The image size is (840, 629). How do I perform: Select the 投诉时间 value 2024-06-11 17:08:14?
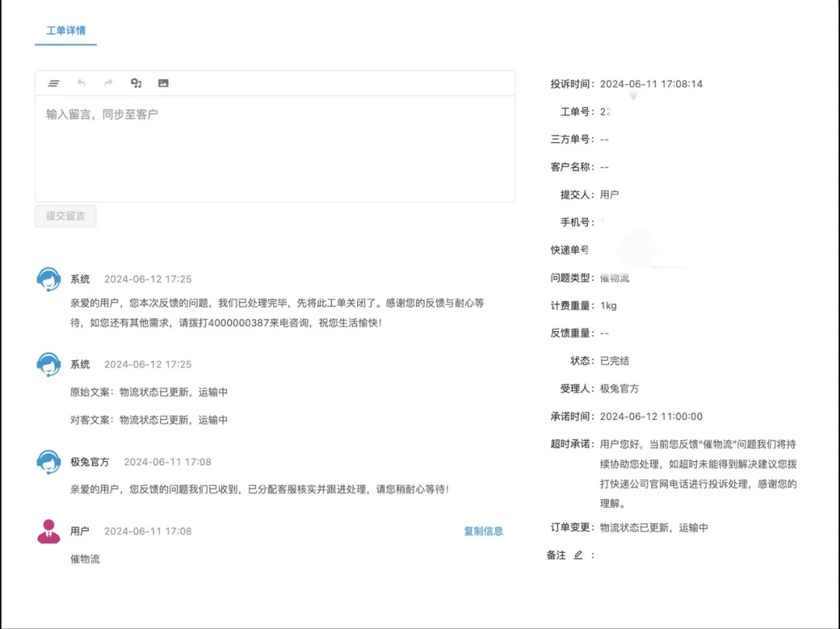tap(651, 84)
